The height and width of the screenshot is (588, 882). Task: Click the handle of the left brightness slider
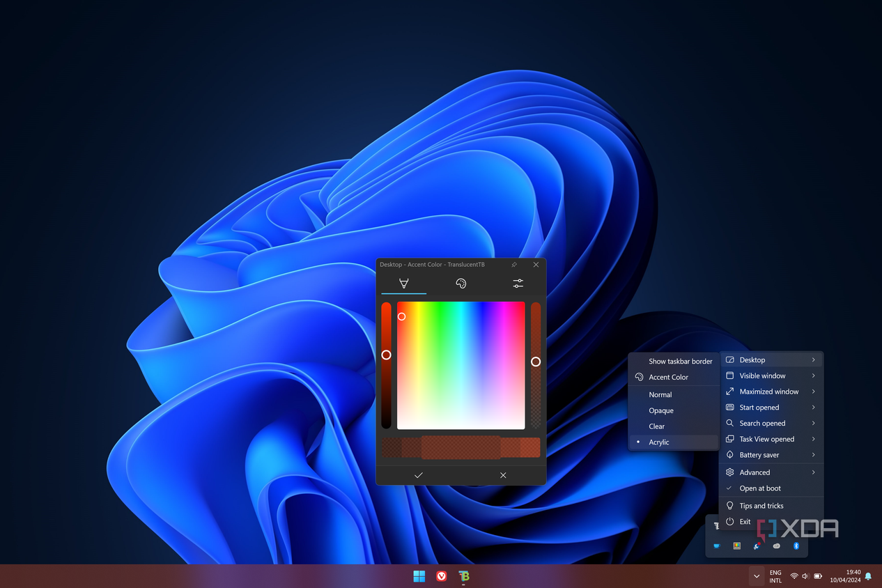pyautogui.click(x=386, y=355)
